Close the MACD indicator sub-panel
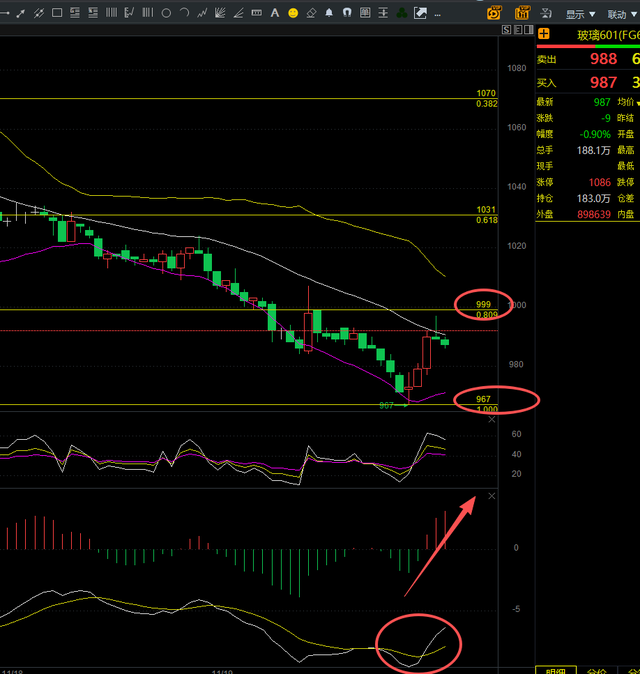640x674 pixels. click(x=492, y=496)
